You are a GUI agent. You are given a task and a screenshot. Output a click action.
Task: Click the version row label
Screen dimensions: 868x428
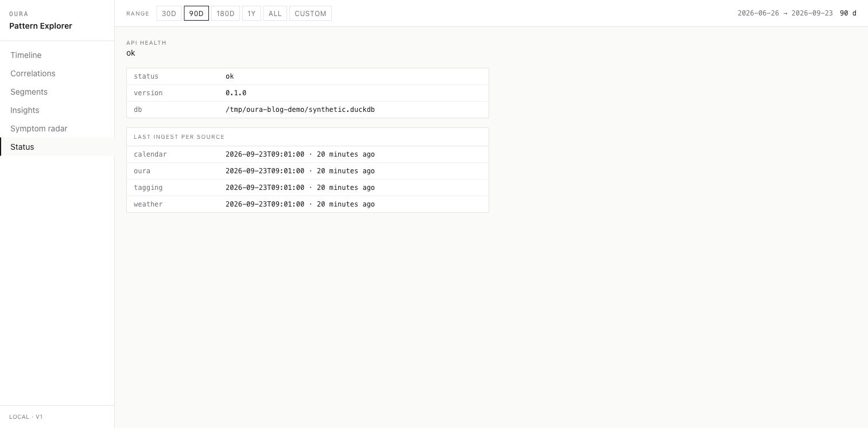pos(148,93)
